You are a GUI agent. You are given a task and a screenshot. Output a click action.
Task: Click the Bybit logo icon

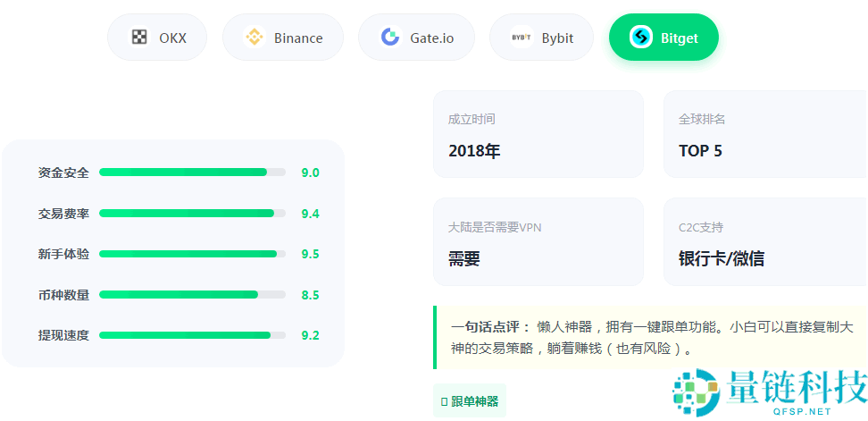click(522, 38)
